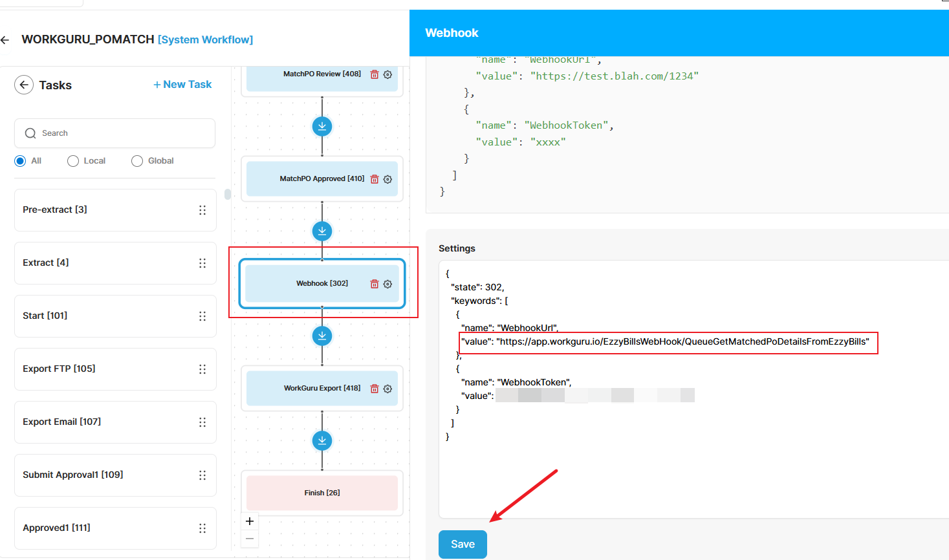This screenshot has height=560, width=949.
Task: Delete the Webhook [302] node
Action: point(374,284)
